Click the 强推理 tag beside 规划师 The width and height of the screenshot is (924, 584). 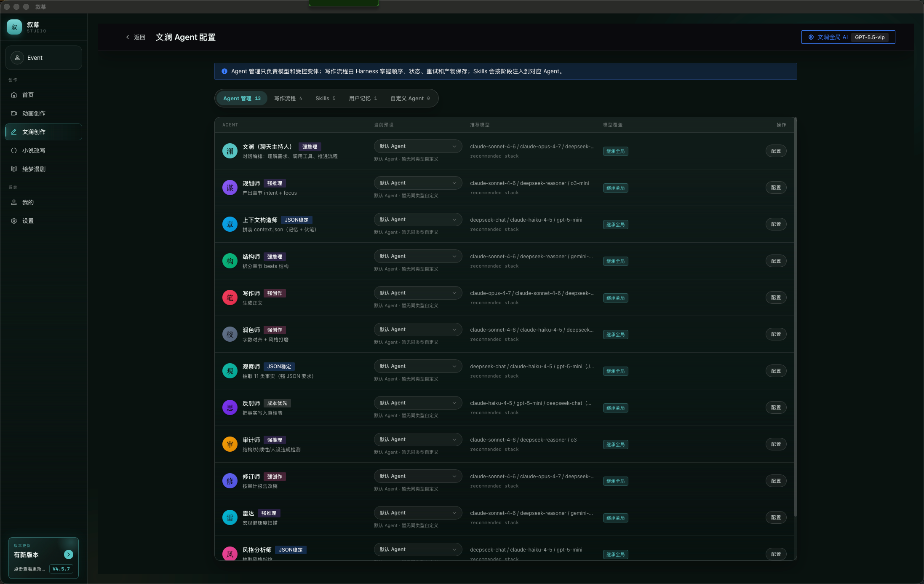click(275, 183)
